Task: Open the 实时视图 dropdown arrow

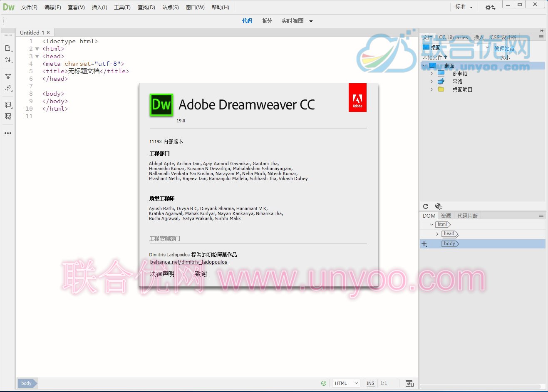Action: (x=311, y=21)
